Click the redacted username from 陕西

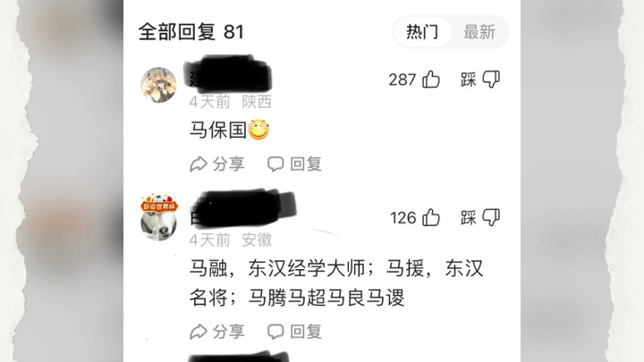[x=228, y=75]
